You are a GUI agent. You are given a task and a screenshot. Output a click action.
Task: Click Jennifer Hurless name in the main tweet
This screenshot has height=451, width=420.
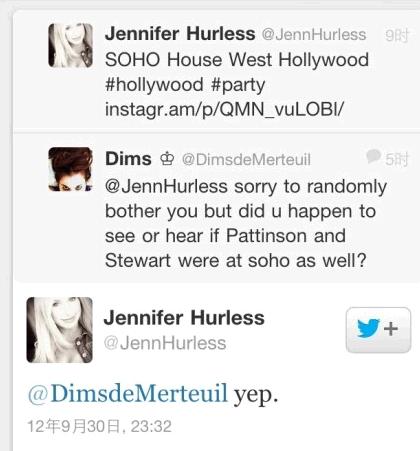(x=184, y=317)
